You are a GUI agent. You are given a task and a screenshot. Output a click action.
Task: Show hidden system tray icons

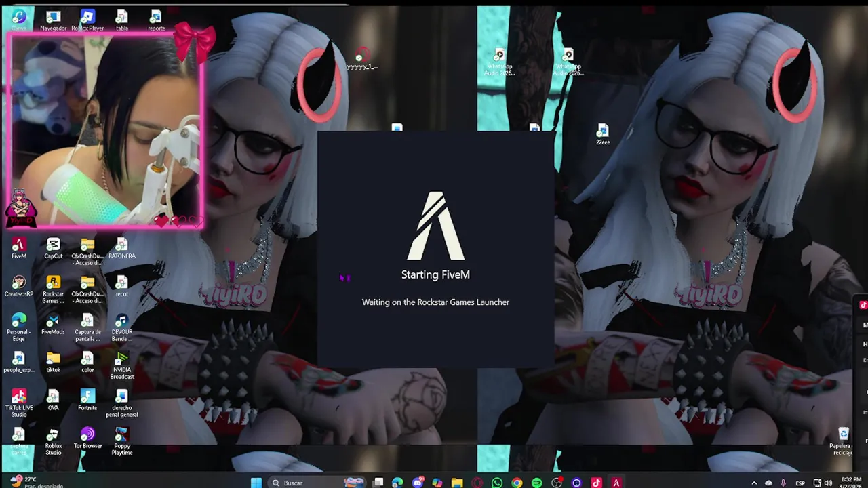click(754, 483)
